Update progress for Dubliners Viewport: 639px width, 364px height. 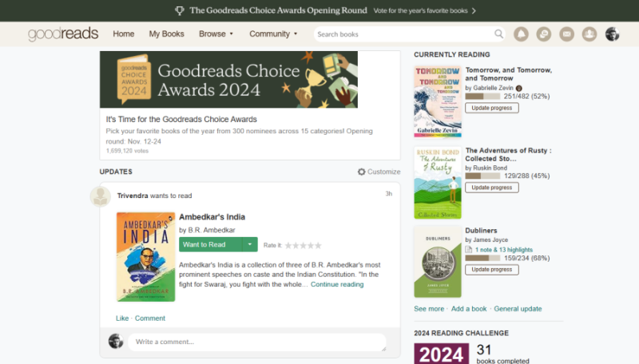492,270
